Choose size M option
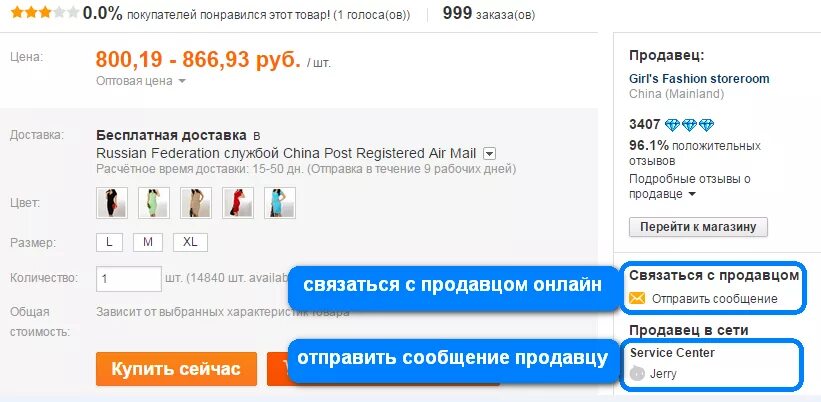The image size is (821, 402). tap(148, 242)
